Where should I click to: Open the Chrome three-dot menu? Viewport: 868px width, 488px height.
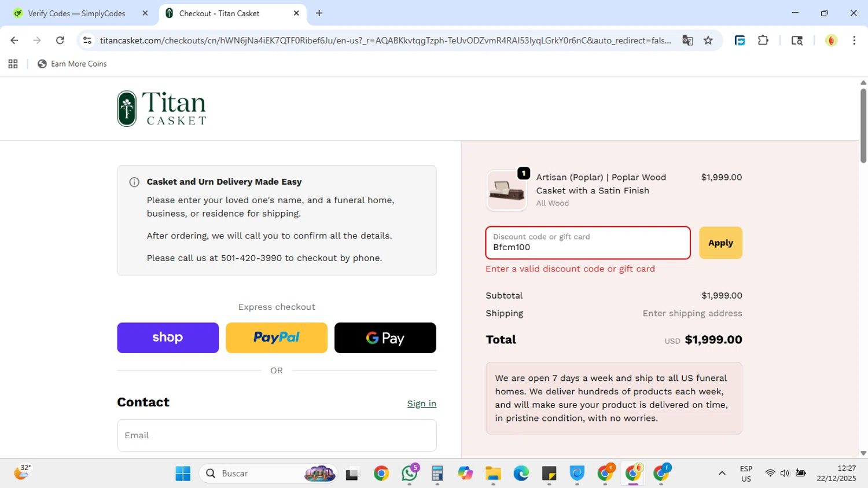pos(854,41)
